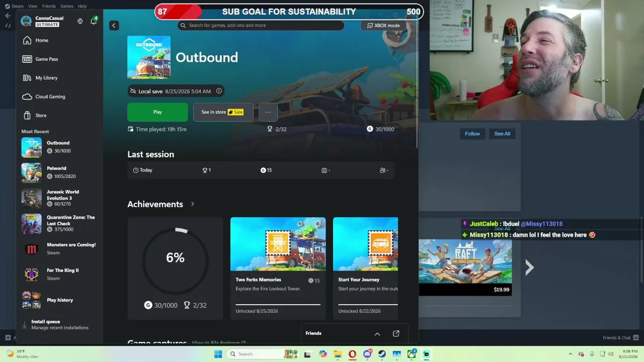
Task: Click the Play history icon grid
Action: tap(31, 300)
